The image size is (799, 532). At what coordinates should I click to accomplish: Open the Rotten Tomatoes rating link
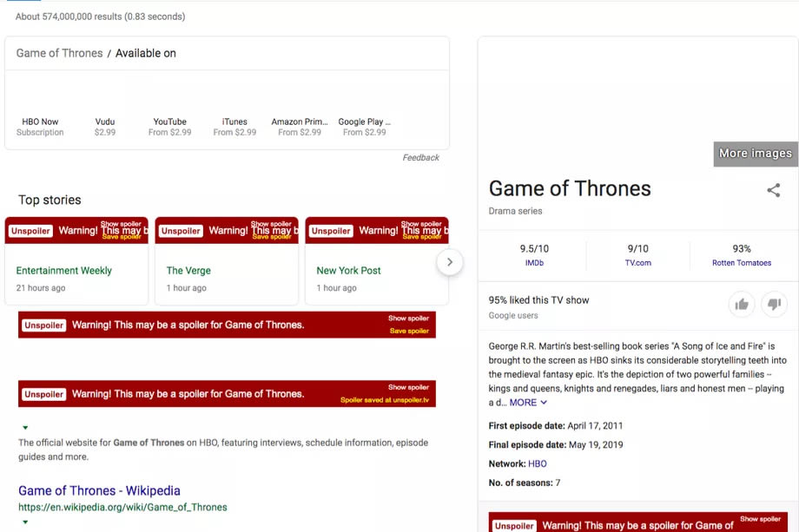(x=741, y=263)
